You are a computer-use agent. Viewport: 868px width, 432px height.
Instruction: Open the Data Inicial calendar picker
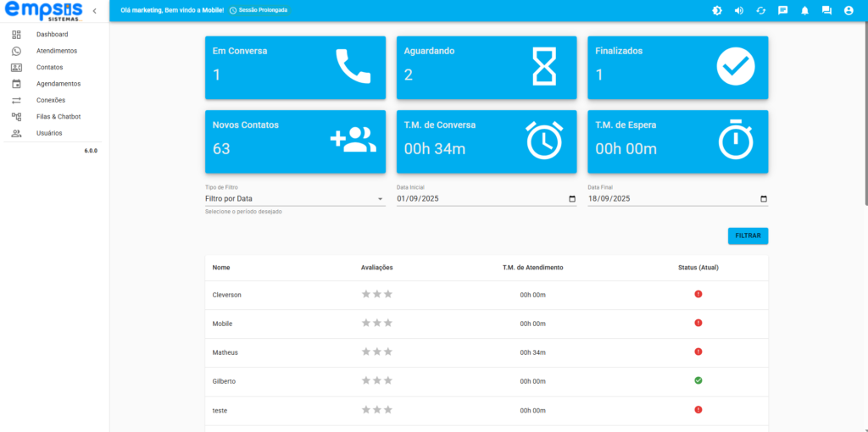click(572, 199)
